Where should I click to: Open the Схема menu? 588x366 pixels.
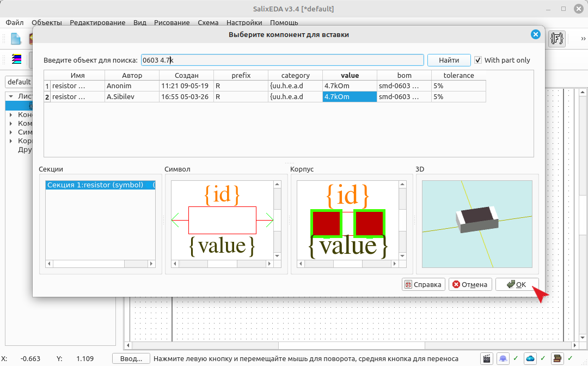[208, 22]
